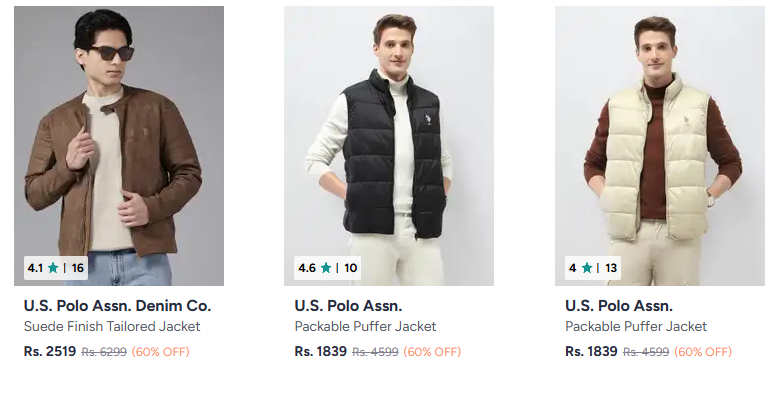Viewport: 773px width, 403px height.
Task: Open the Packable Puffer Jacket title under the cream vest
Action: [x=636, y=327]
